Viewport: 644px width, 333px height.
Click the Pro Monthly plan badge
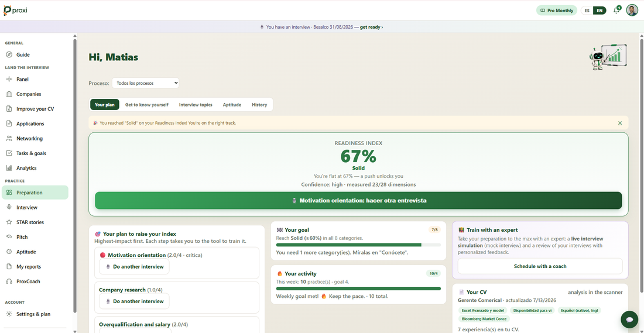(557, 11)
